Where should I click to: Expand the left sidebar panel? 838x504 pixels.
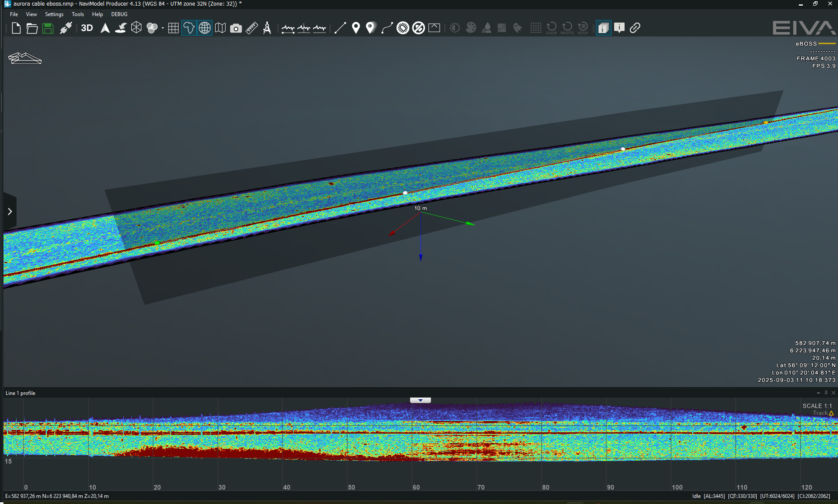tap(10, 212)
